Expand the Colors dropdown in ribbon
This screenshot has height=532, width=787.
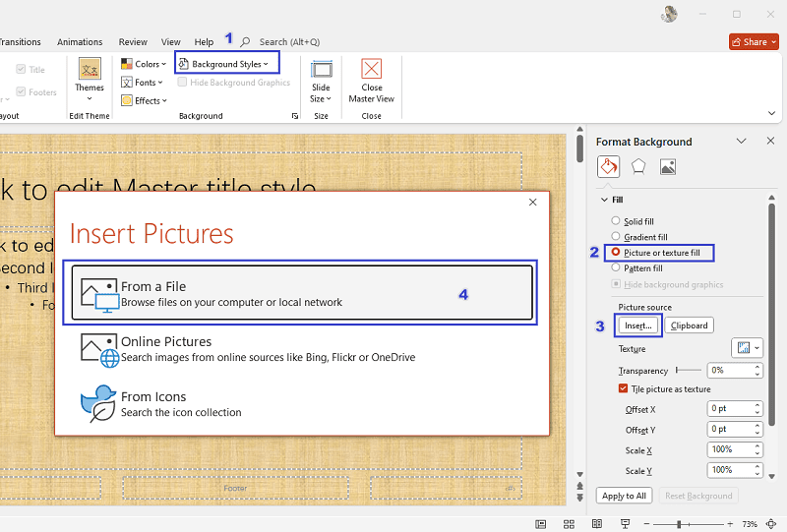point(144,64)
